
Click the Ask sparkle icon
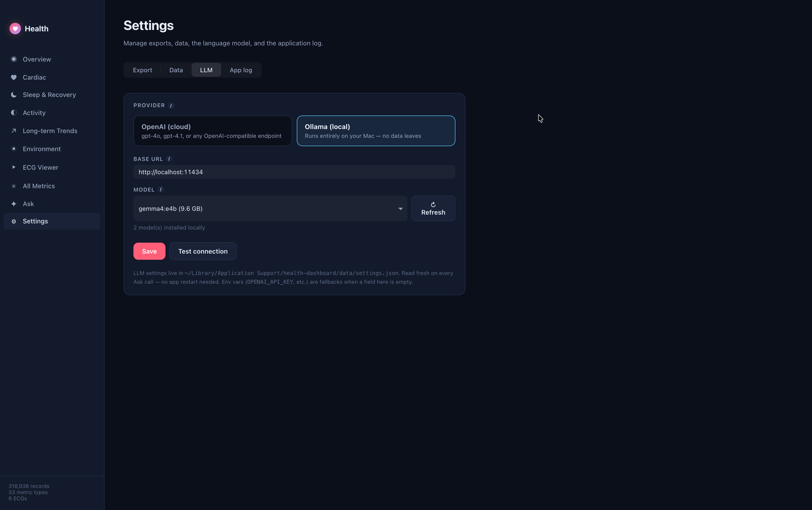point(14,204)
